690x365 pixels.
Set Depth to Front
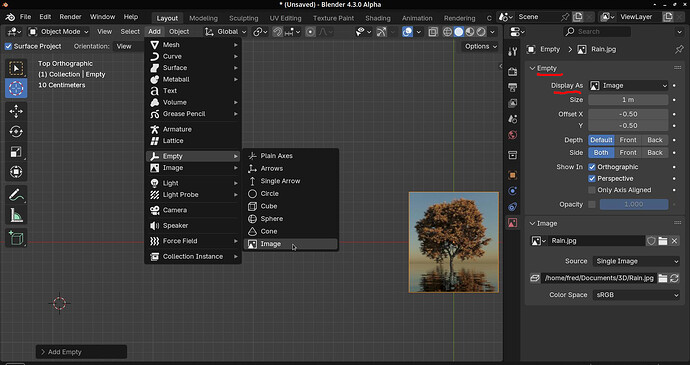[x=628, y=140]
